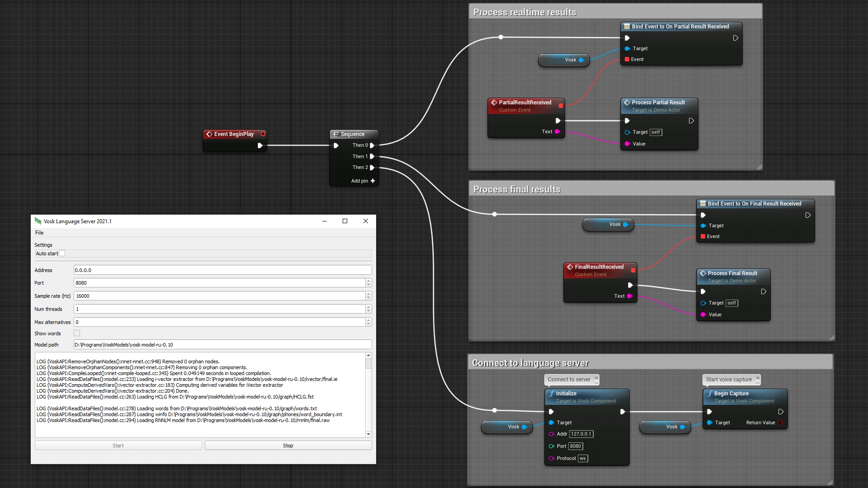868x488 pixels.
Task: Expand the Max alternatives stepper upward
Action: pos(369,320)
